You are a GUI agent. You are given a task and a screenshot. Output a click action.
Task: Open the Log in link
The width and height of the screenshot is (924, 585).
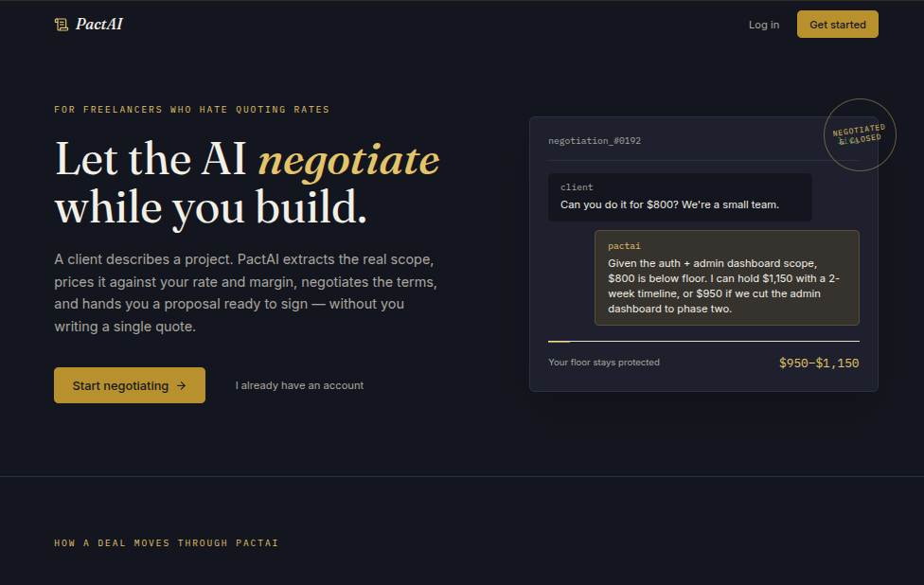(764, 25)
